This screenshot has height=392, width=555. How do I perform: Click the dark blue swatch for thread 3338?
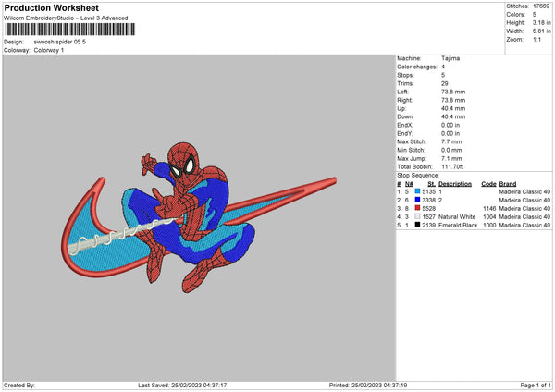point(418,200)
